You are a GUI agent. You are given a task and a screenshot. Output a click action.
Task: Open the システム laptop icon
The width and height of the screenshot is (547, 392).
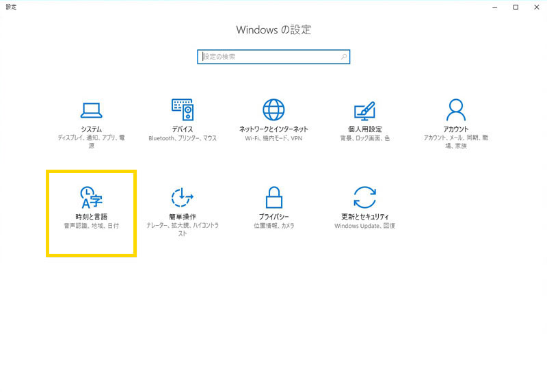coord(92,110)
